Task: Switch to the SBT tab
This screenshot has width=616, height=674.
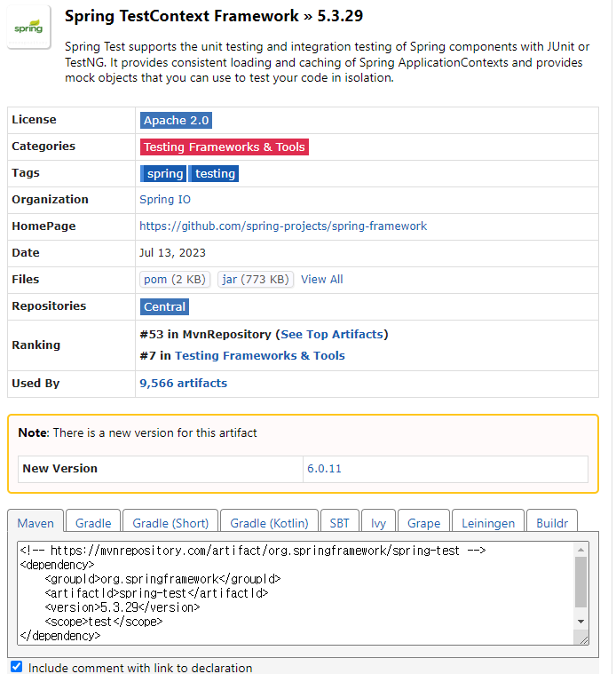Action: pyautogui.click(x=339, y=523)
